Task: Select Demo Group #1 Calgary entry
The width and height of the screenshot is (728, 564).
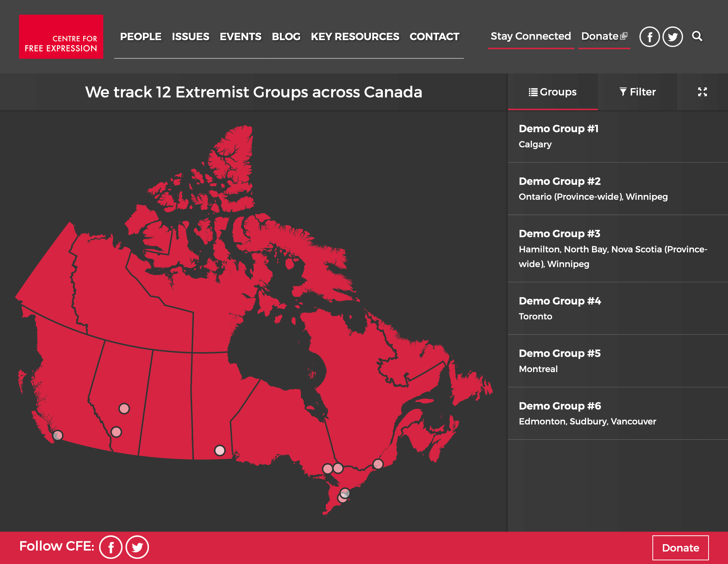Action: pyautogui.click(x=558, y=136)
